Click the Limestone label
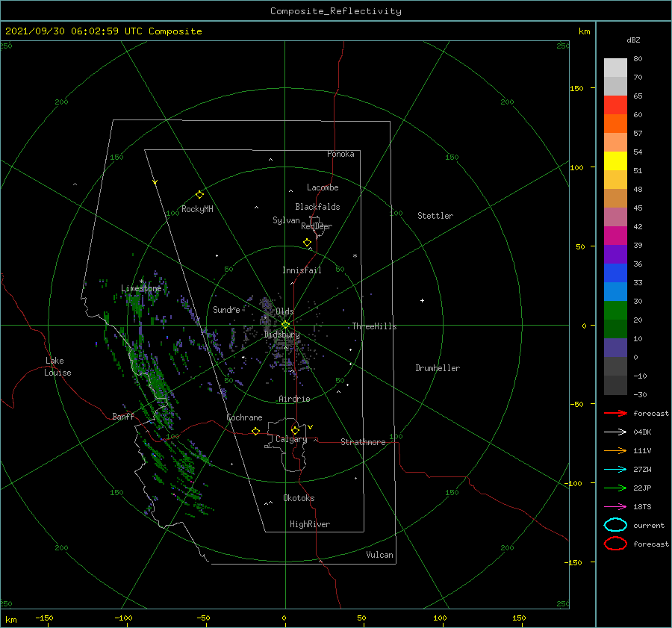Image resolution: width=672 pixels, height=628 pixels. [x=141, y=288]
